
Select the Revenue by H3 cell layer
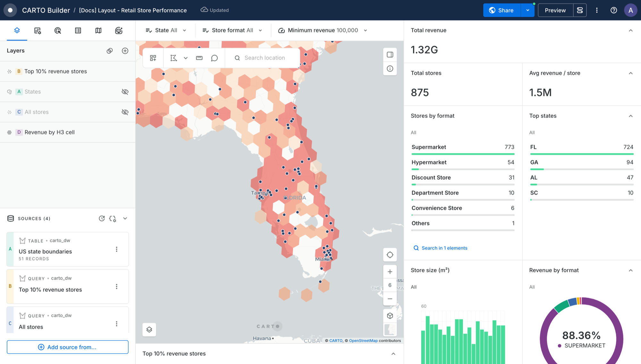point(68,132)
